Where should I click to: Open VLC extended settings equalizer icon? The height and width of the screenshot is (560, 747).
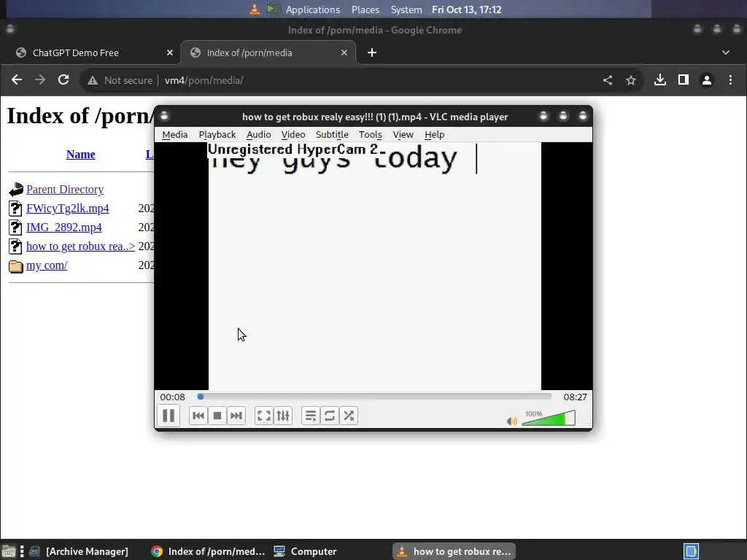283,416
